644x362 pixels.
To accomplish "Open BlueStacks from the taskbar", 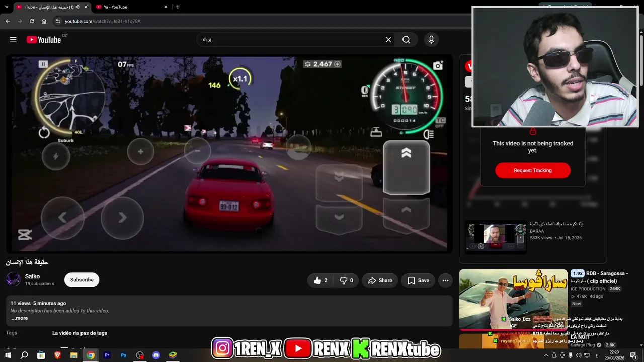I will tap(173, 355).
